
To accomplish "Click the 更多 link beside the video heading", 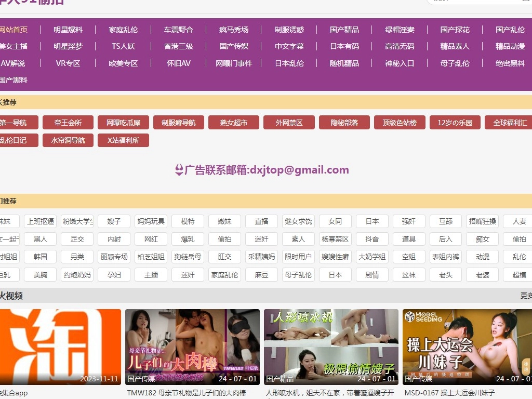I will pyautogui.click(x=526, y=296).
